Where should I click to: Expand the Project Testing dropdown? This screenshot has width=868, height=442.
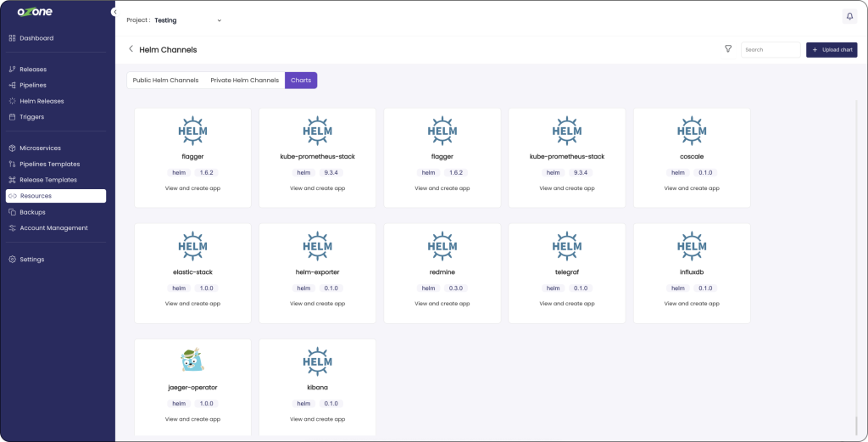pos(219,20)
